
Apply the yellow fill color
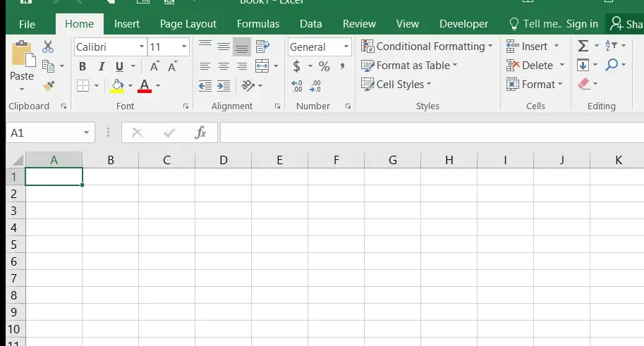(x=117, y=86)
